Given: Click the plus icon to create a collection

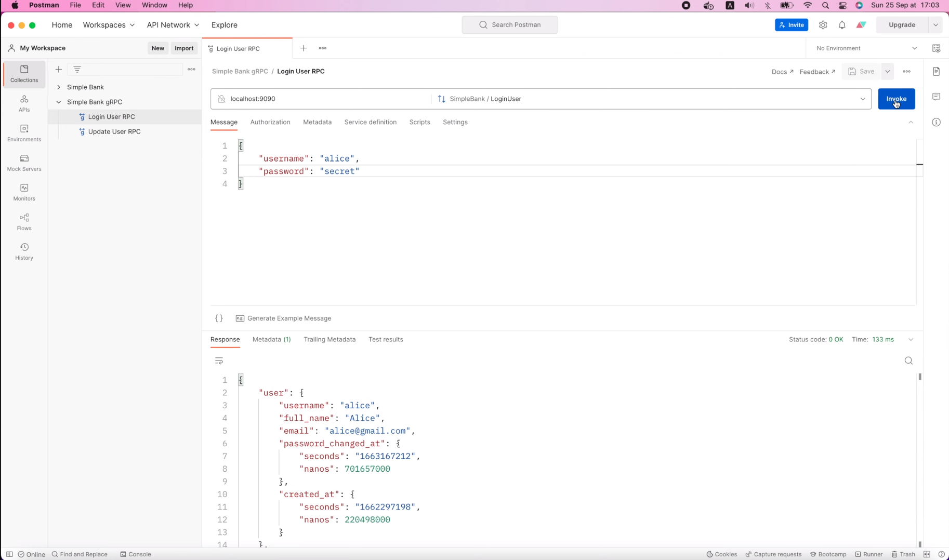Looking at the screenshot, I should (59, 69).
